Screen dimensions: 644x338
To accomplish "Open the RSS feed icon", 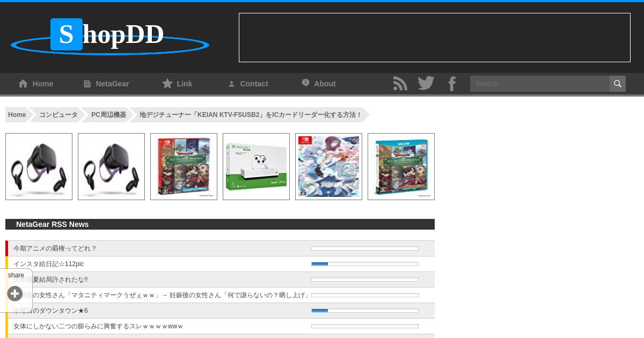I will [400, 84].
